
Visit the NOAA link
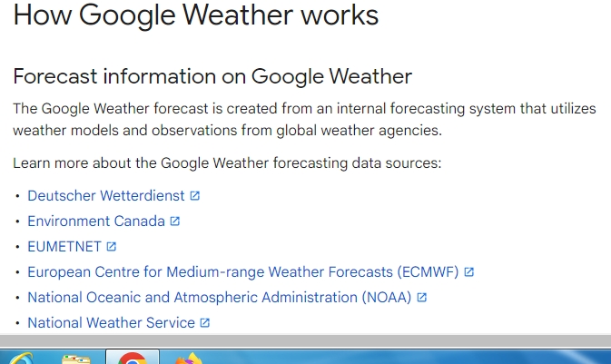[x=220, y=298]
